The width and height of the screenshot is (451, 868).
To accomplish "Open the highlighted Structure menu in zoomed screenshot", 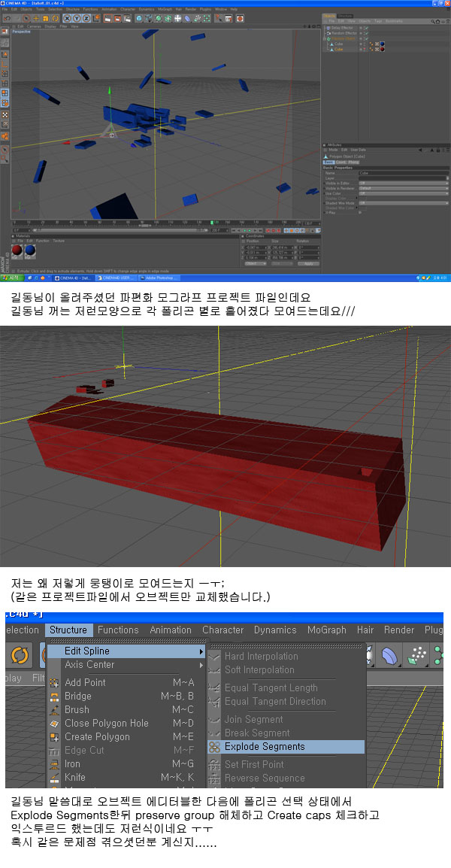I will click(68, 630).
